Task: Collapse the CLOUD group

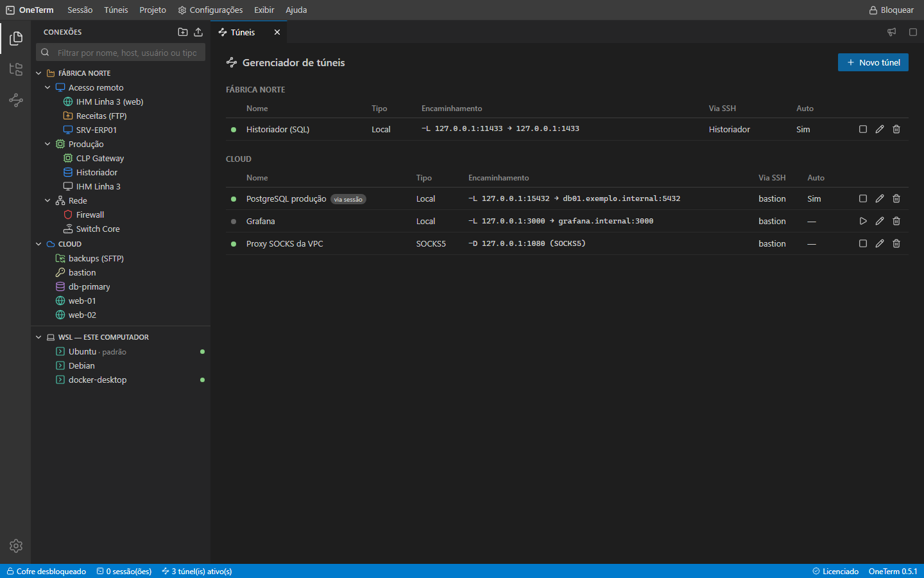Action: (38, 244)
